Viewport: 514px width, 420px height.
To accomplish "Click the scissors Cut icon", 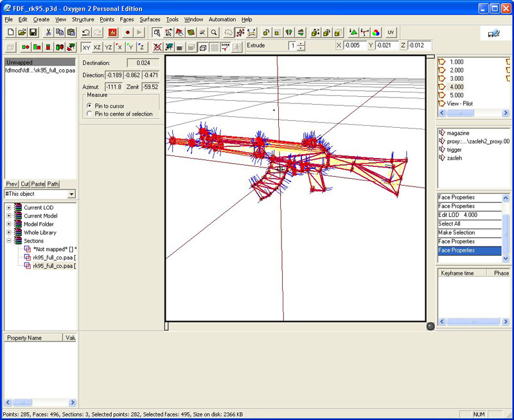I will 48,32.
